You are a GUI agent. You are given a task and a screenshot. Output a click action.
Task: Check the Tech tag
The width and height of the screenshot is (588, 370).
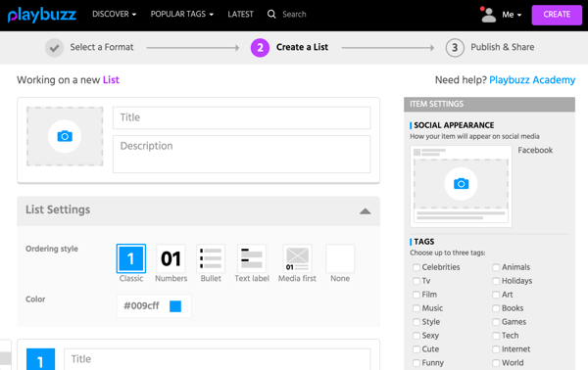coord(496,336)
